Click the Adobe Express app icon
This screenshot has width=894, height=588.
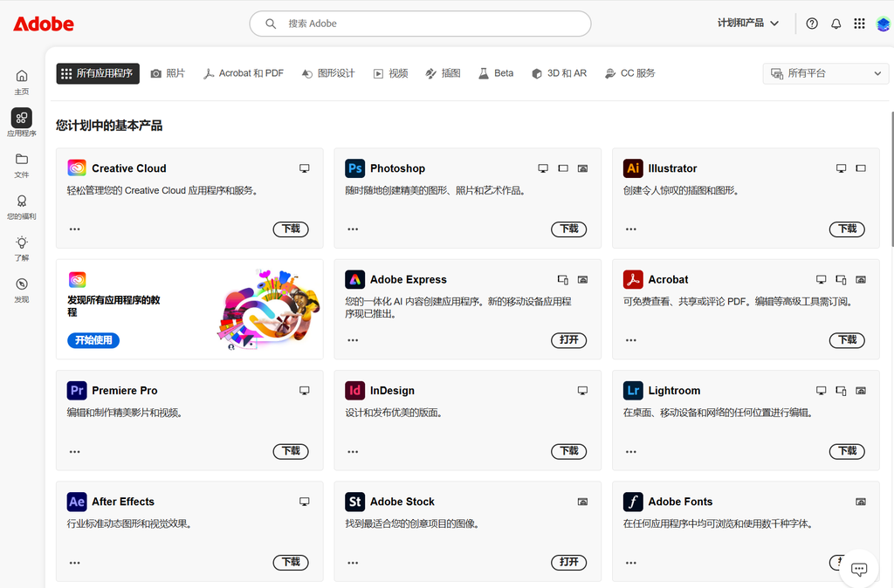click(x=354, y=279)
